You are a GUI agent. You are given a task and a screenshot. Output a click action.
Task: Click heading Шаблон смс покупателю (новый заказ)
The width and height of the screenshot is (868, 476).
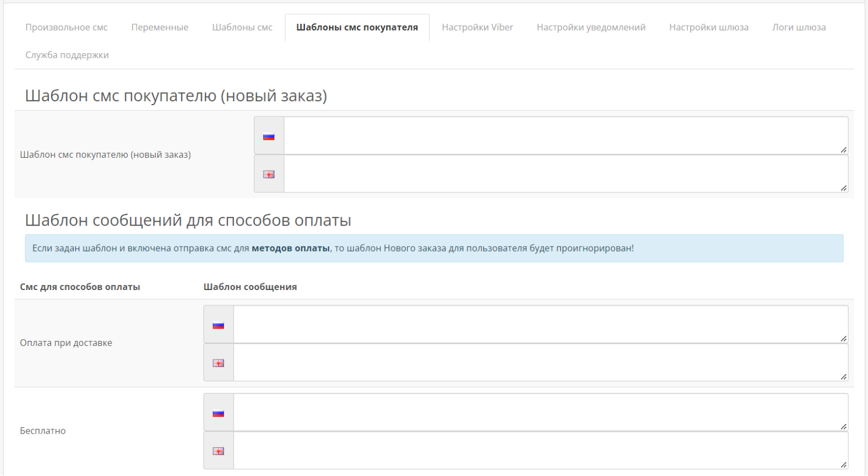(x=176, y=95)
